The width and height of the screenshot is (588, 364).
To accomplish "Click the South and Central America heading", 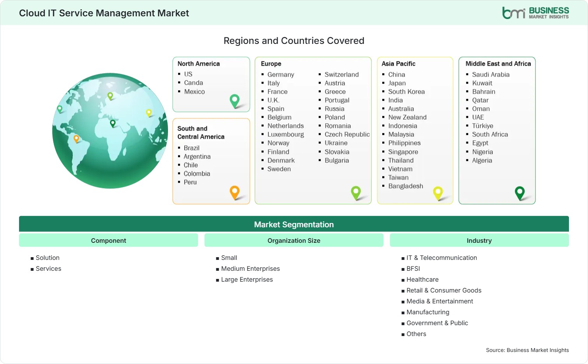I will click(x=201, y=132).
